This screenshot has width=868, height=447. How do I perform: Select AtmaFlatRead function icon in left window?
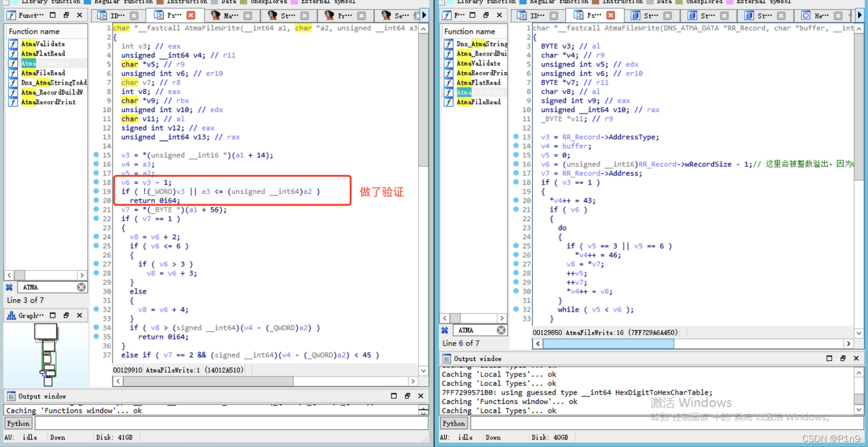(13, 53)
